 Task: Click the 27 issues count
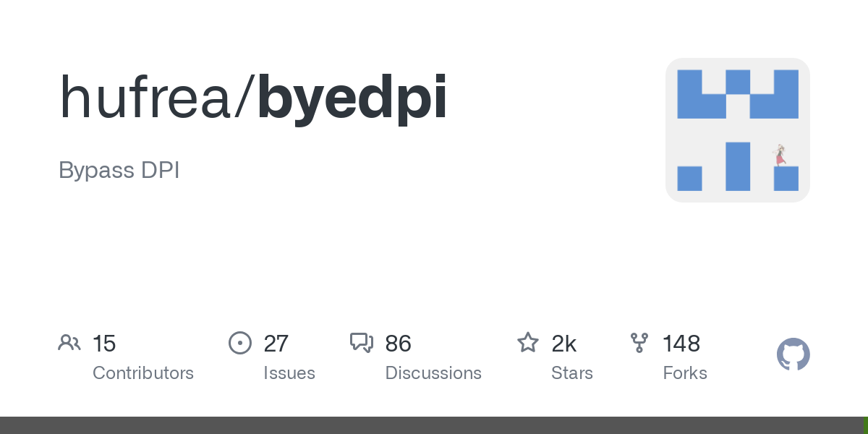click(276, 344)
